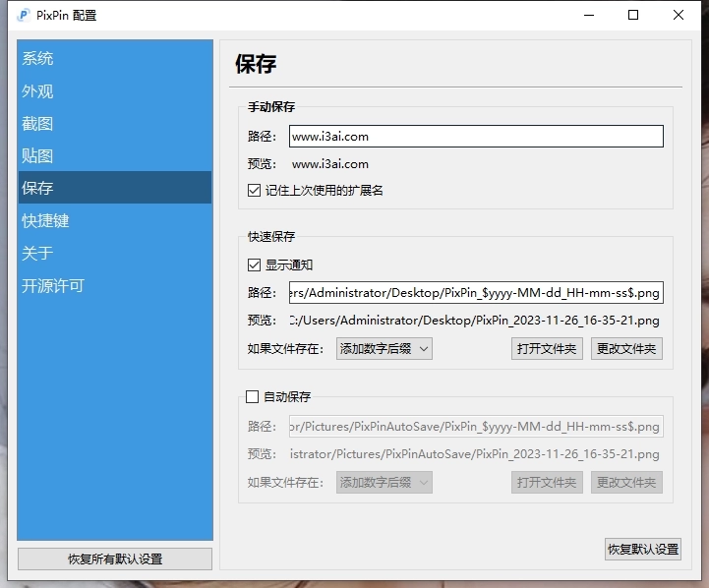Click the 如果文件存在 label under 快速保存

285,348
